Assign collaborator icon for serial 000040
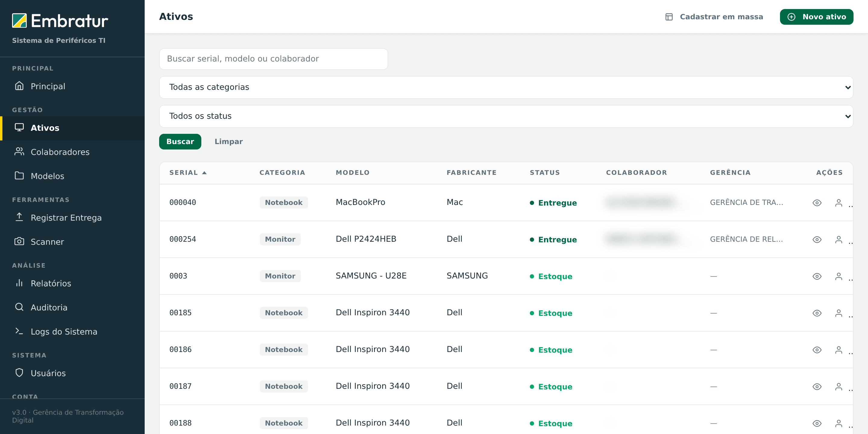Image resolution: width=868 pixels, height=434 pixels. tap(838, 203)
